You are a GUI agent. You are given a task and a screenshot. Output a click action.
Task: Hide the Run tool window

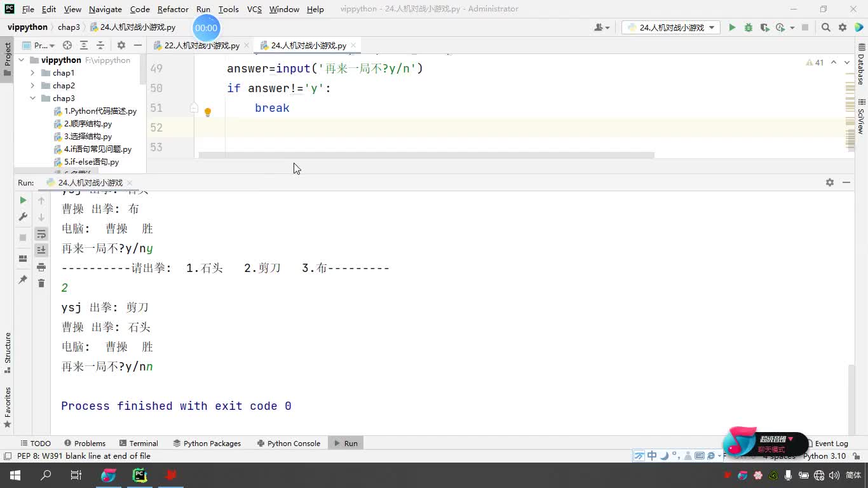pyautogui.click(x=846, y=182)
